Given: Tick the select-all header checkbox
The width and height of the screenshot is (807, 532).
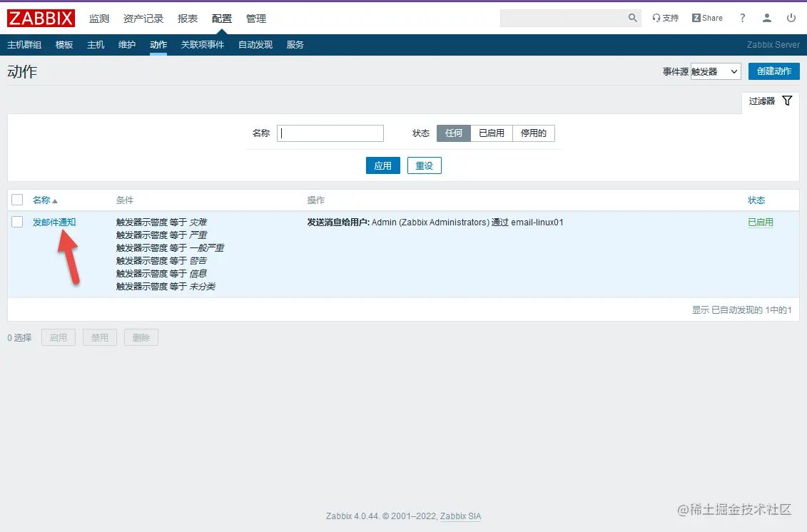Looking at the screenshot, I should (18, 200).
